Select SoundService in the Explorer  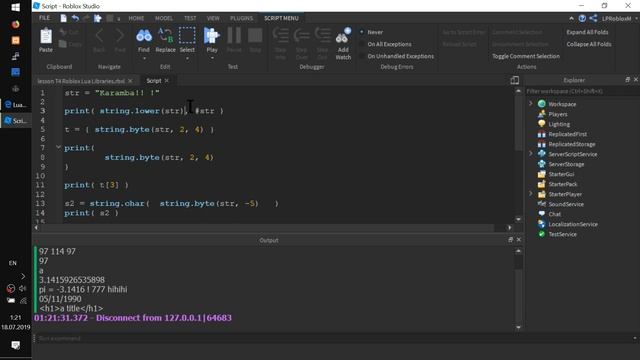click(566, 204)
